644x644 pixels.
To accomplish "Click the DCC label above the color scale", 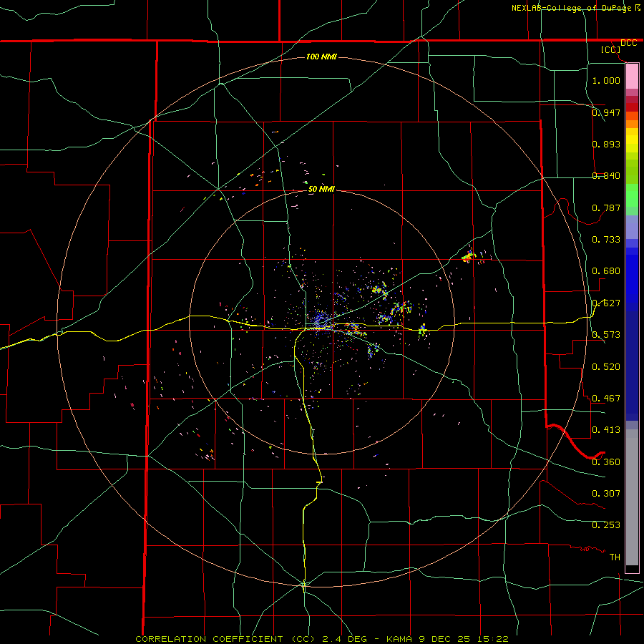I will point(628,43).
